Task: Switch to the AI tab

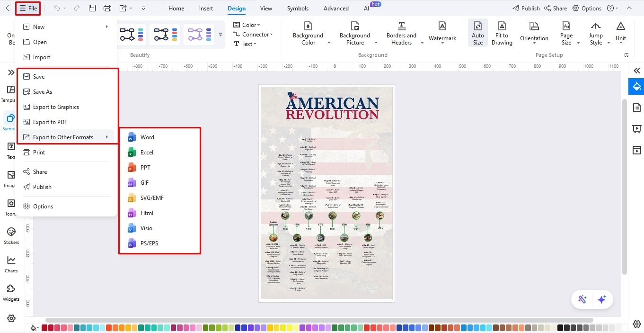Action: [366, 9]
